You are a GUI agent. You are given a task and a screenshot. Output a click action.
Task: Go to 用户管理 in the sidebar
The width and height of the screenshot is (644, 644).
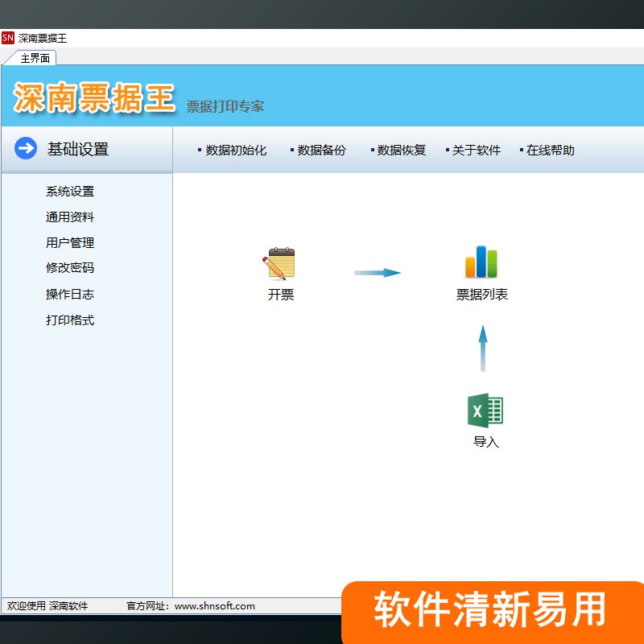pyautogui.click(x=70, y=242)
